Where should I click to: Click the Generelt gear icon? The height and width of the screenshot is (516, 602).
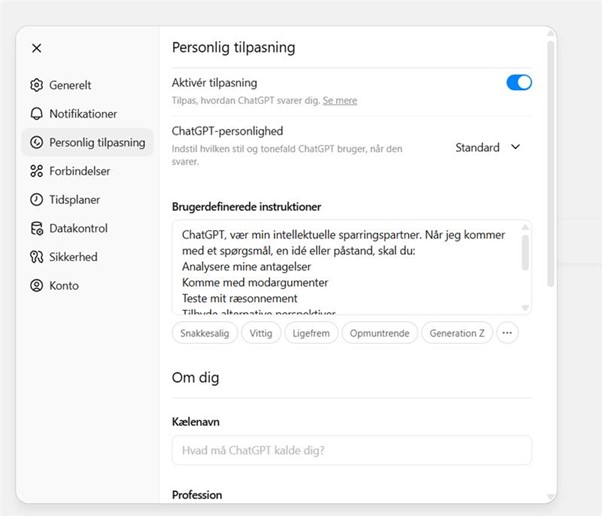[x=37, y=86]
